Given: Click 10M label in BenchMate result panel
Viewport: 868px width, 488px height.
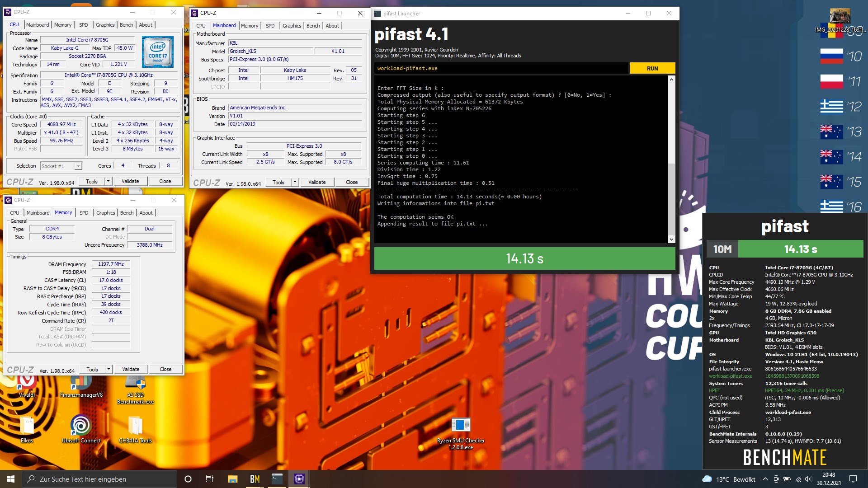Looking at the screenshot, I should click(x=722, y=249).
